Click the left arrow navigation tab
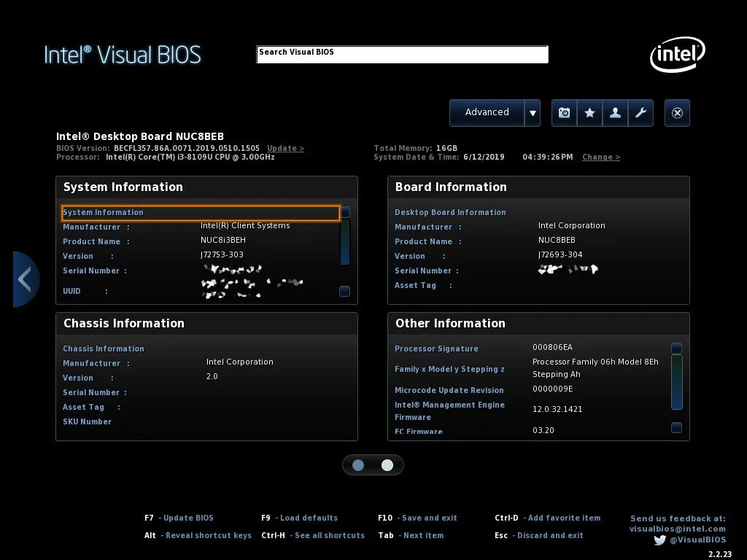 coord(25,279)
